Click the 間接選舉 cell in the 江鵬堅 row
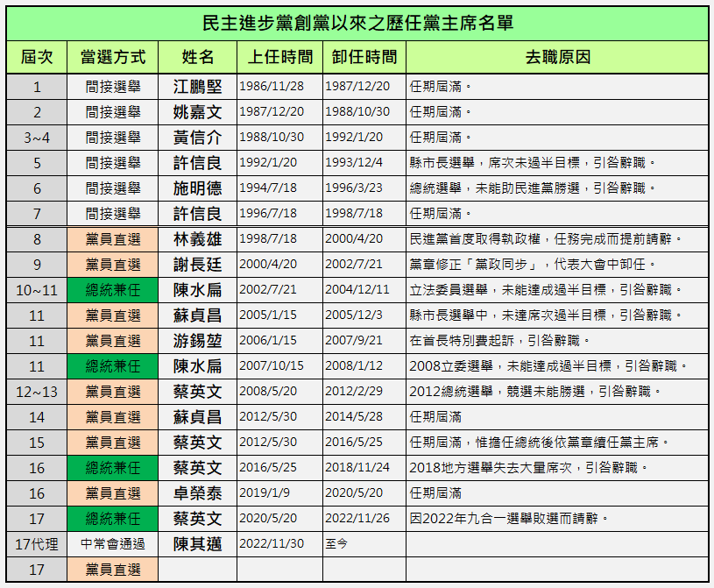The width and height of the screenshot is (714, 588). [x=113, y=87]
